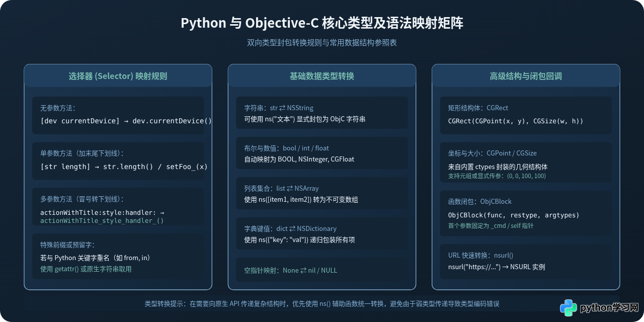Click the "使用 ns([item1, item2]) 转为不可变数组" line

(x=301, y=200)
